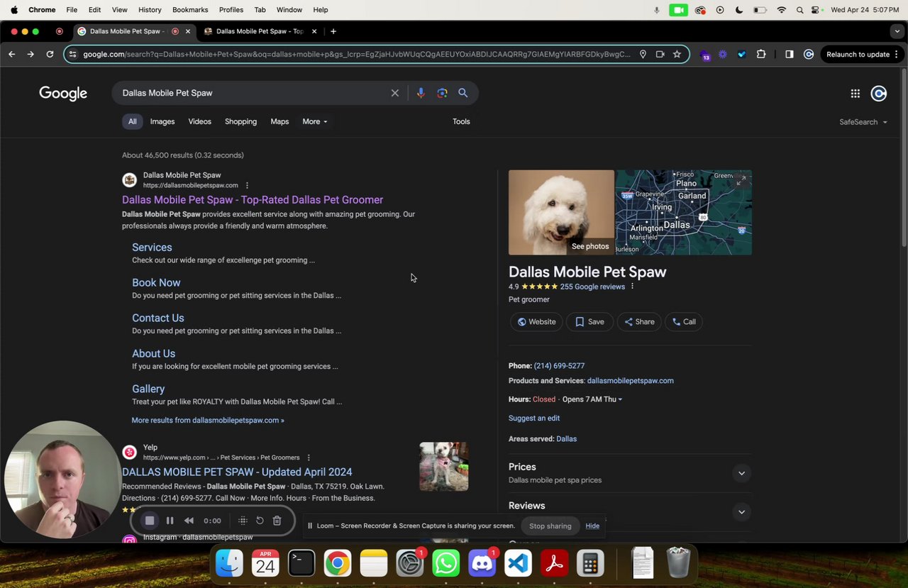The width and height of the screenshot is (908, 588).
Task: Clear the search box text
Action: [x=395, y=93]
